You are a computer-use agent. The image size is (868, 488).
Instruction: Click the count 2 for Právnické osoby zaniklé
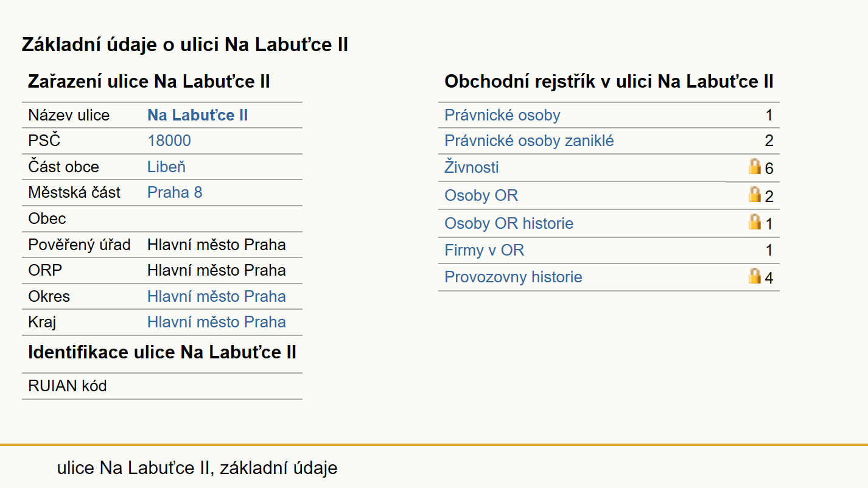769,141
